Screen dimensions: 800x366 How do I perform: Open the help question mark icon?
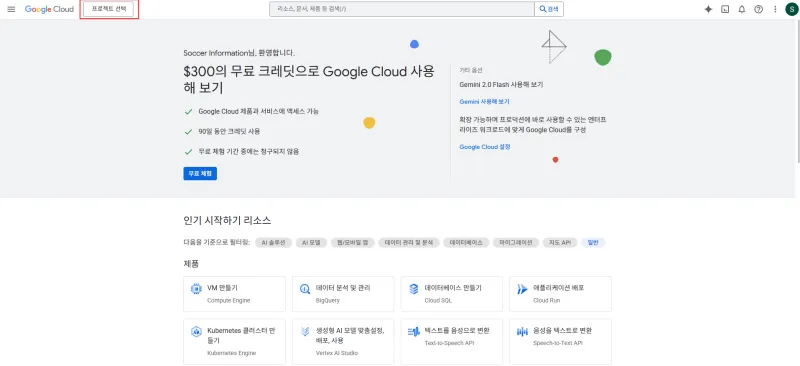click(759, 9)
